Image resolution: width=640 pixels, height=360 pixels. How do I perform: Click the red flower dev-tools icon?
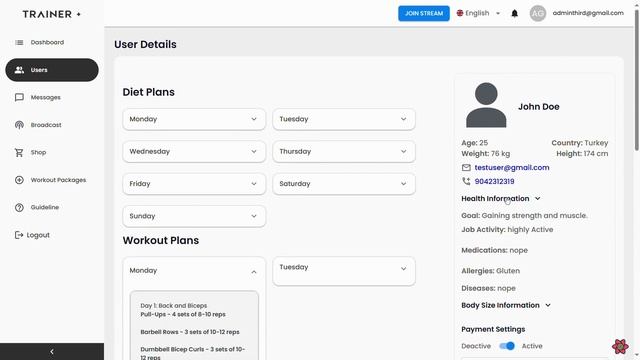click(x=620, y=347)
